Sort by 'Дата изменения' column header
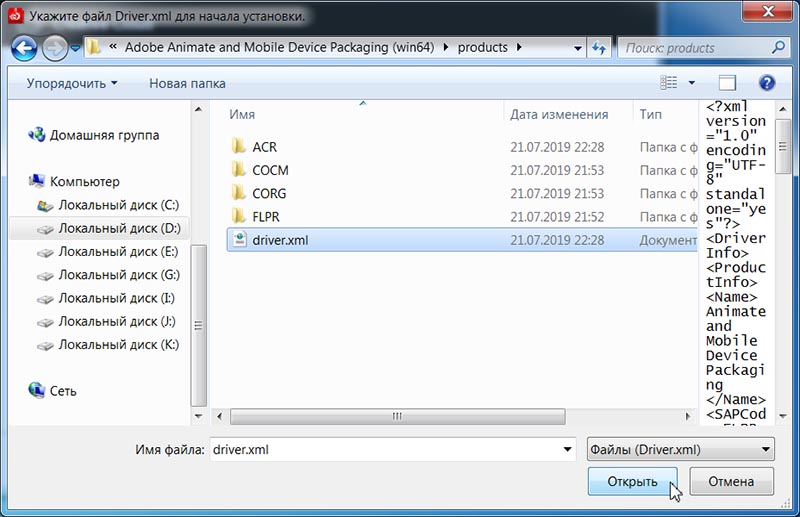Screen dimensions: 800x517 pyautogui.click(x=559, y=114)
